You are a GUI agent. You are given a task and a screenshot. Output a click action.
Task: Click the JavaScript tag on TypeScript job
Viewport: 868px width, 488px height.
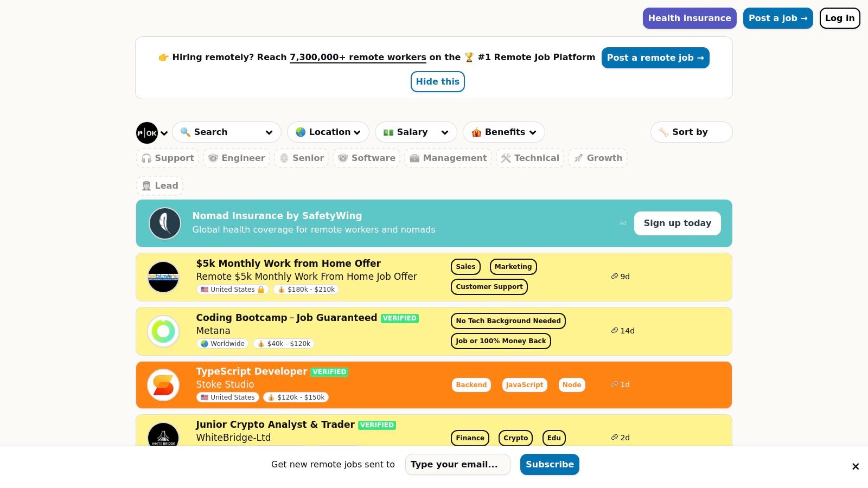coord(525,385)
